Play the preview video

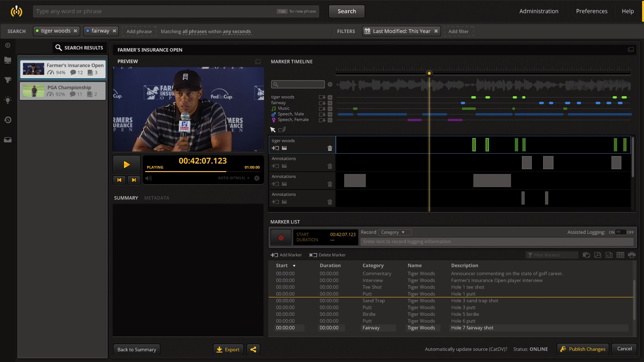126,165
